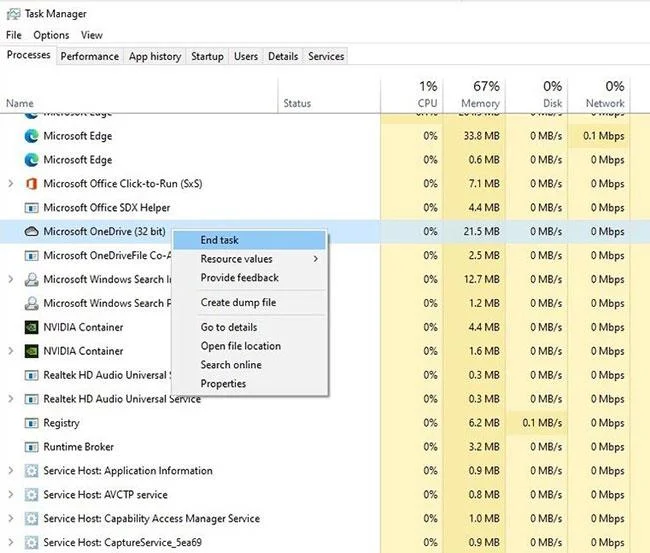Click the Microsoft Office SDX Helper icon
Viewport: 650px width, 553px height.
pos(32,208)
